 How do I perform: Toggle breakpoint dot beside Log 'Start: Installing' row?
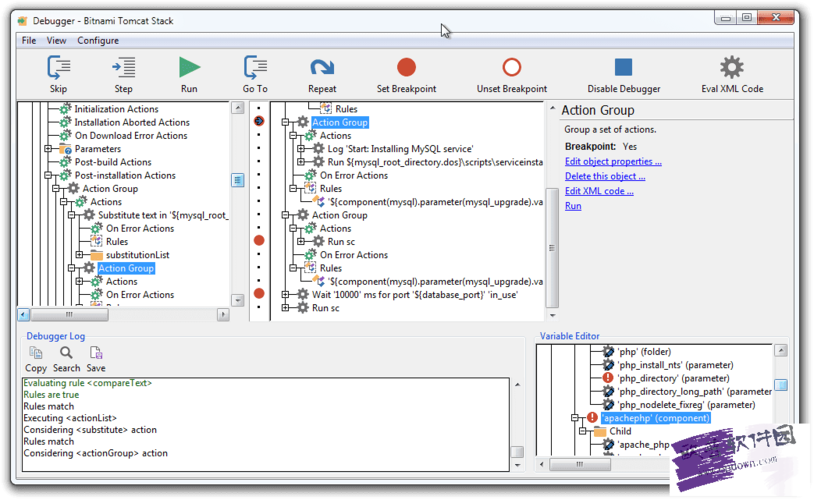[x=259, y=148]
